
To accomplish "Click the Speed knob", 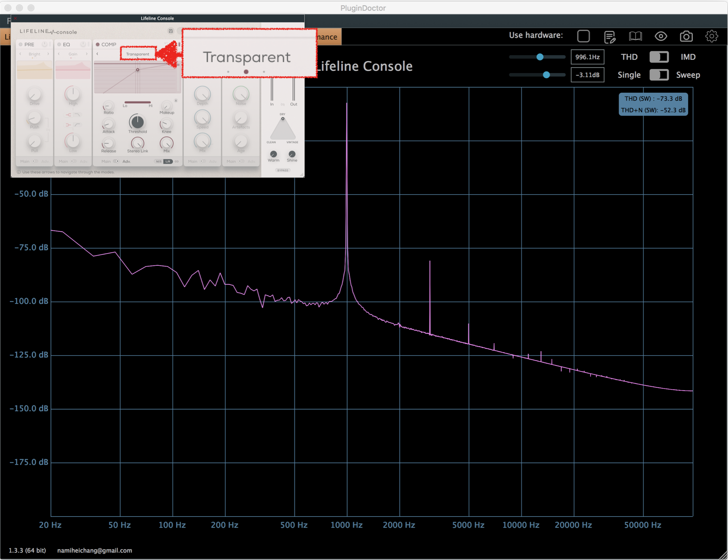I will (x=202, y=118).
